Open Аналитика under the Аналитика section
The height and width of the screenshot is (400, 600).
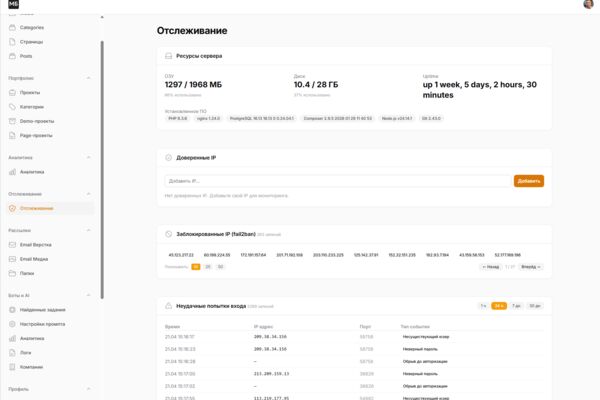(x=50, y=172)
